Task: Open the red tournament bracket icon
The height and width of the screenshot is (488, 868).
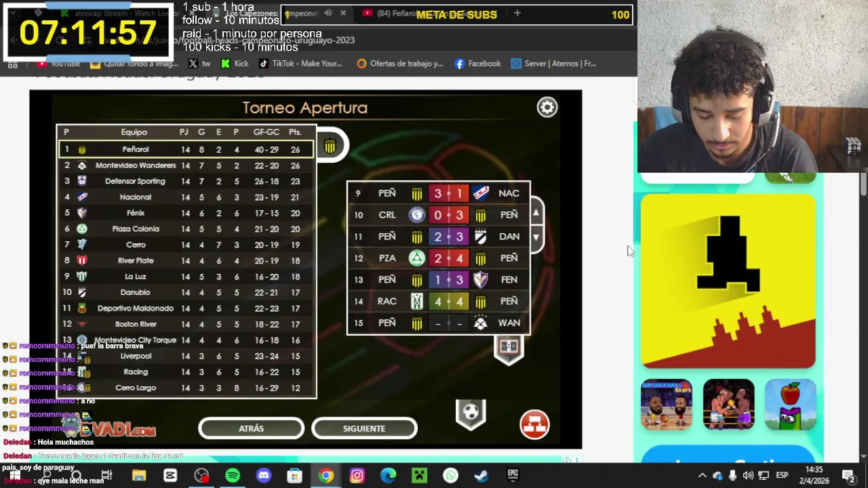Action: pyautogui.click(x=534, y=425)
